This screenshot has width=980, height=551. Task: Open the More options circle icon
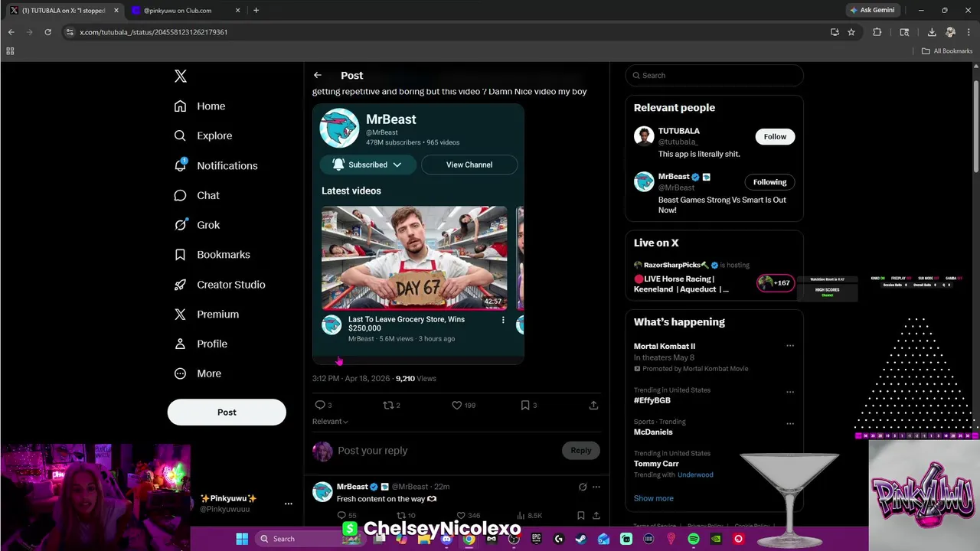click(180, 373)
